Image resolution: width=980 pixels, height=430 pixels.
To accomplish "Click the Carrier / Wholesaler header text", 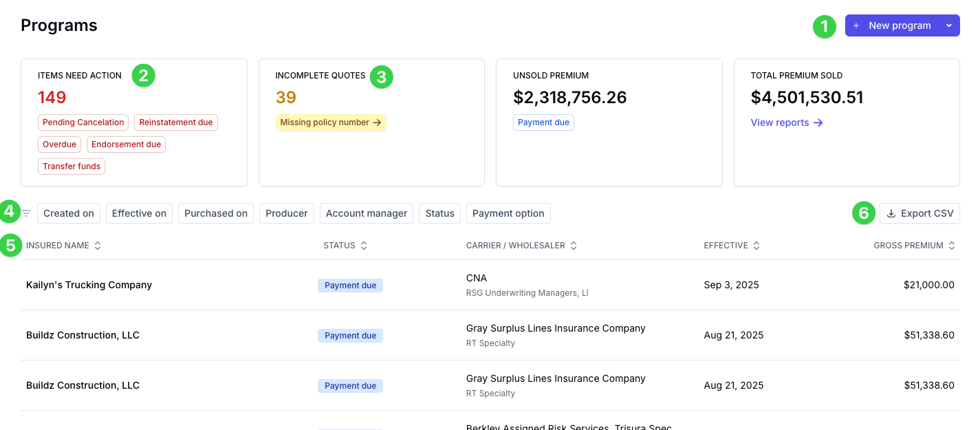I will [x=516, y=246].
